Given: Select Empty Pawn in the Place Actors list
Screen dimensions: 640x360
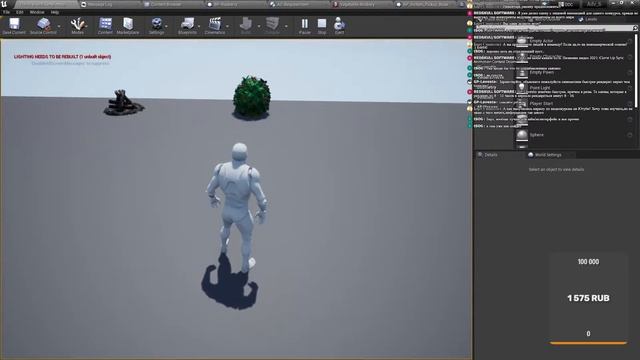Looking at the screenshot, I should [x=573, y=72].
